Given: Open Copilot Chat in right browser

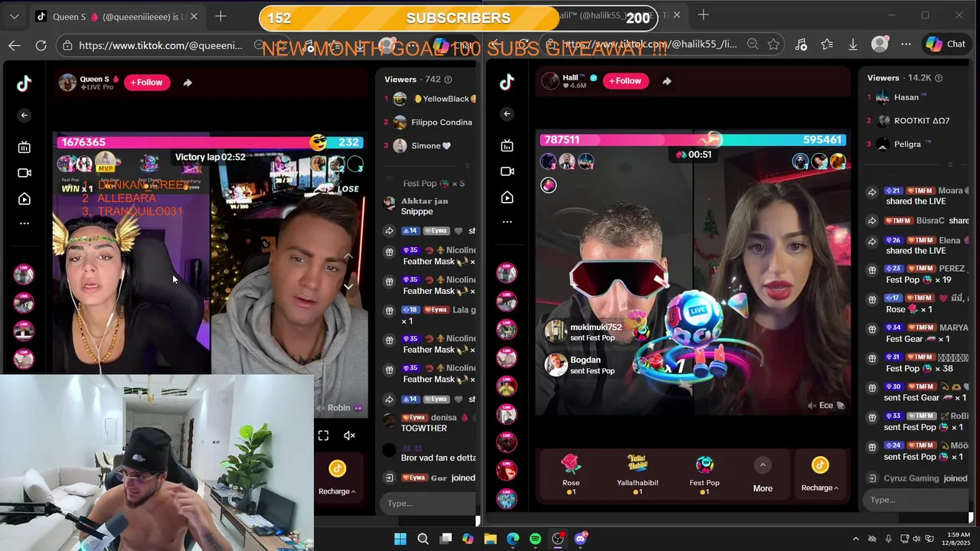Looking at the screenshot, I should pos(946,44).
